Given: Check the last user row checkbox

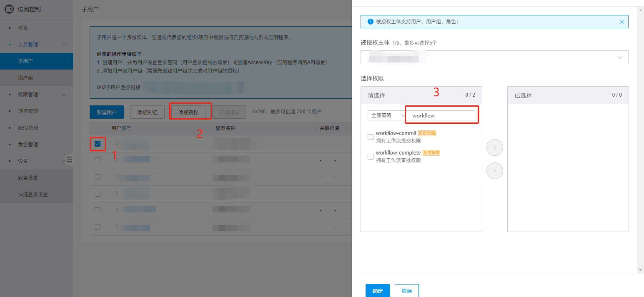Looking at the screenshot, I should pos(98,227).
